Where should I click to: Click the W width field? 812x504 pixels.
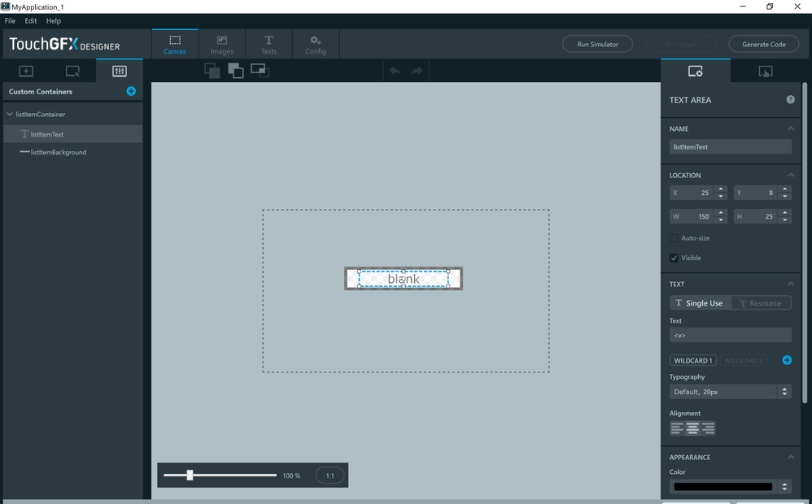click(x=692, y=217)
